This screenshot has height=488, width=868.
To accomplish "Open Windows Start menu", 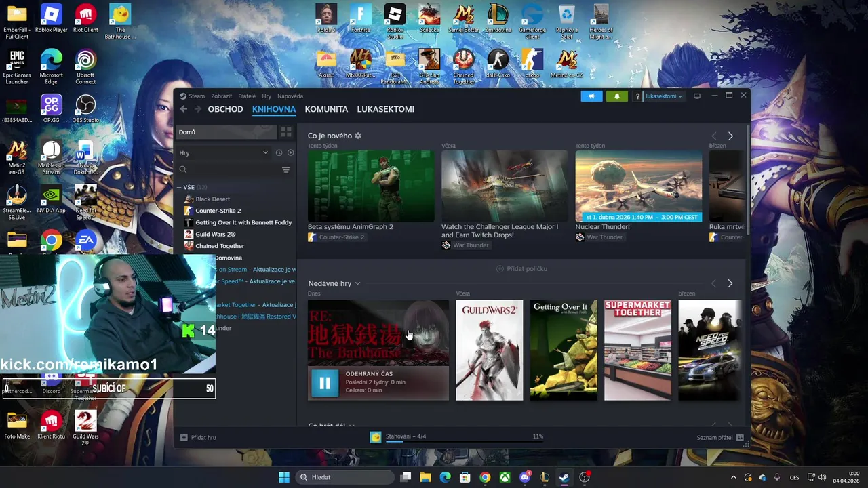I will [x=284, y=477].
